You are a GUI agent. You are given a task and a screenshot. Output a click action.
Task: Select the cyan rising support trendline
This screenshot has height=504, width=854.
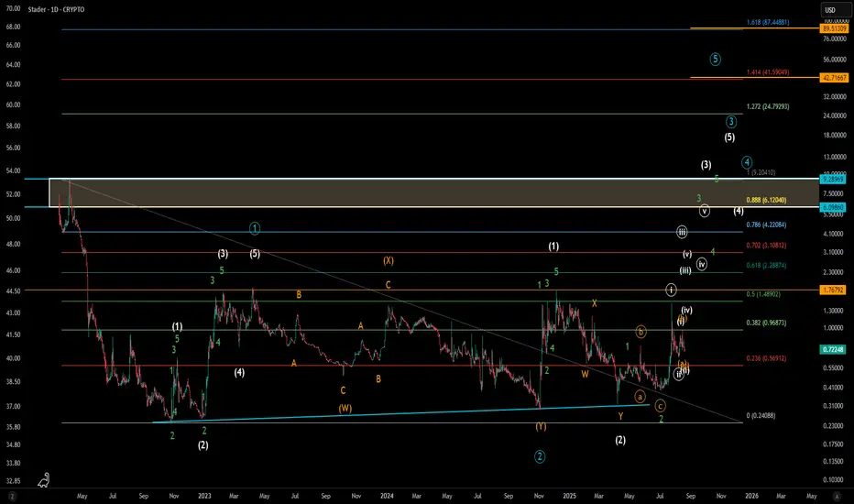point(400,413)
